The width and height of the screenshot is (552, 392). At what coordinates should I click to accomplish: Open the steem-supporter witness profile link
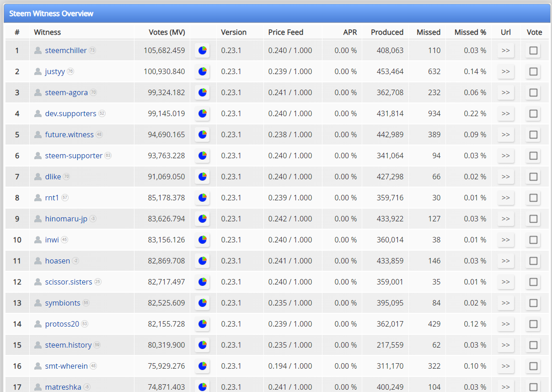[74, 156]
